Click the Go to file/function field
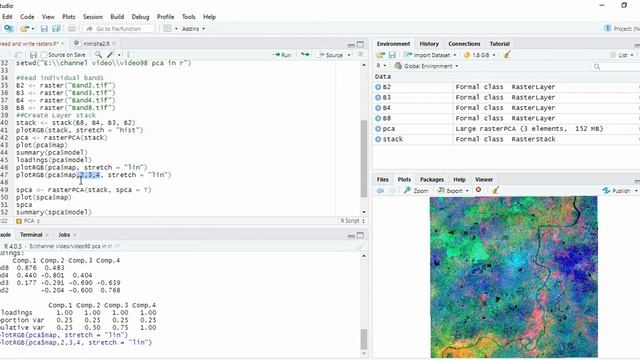The image size is (640, 360). [119, 29]
